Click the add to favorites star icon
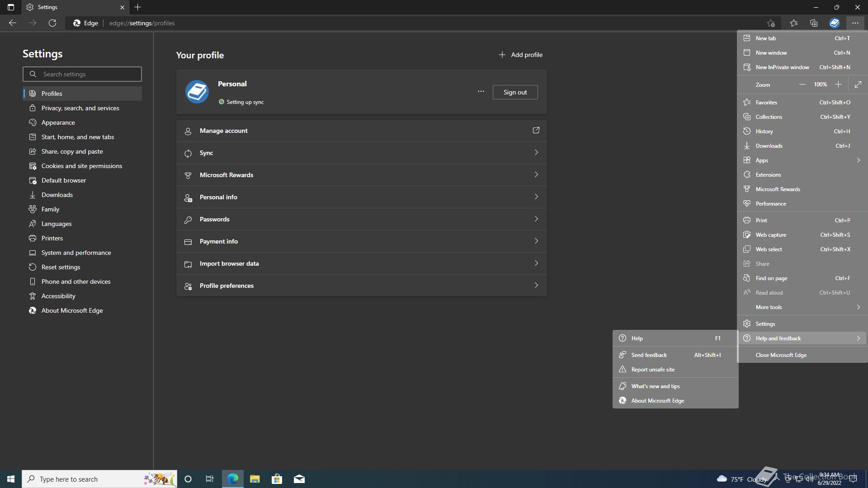This screenshot has width=868, height=488. 771,23
